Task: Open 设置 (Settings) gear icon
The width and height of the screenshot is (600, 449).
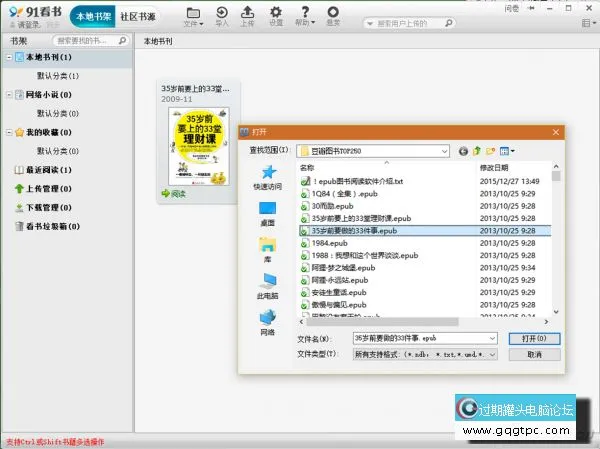Action: pos(276,15)
